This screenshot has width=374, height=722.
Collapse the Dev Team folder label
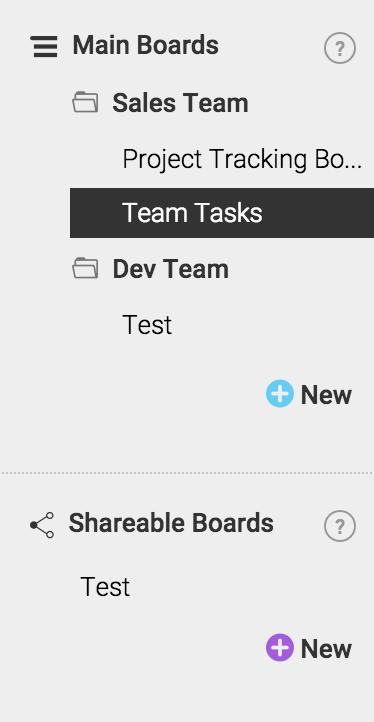point(170,269)
